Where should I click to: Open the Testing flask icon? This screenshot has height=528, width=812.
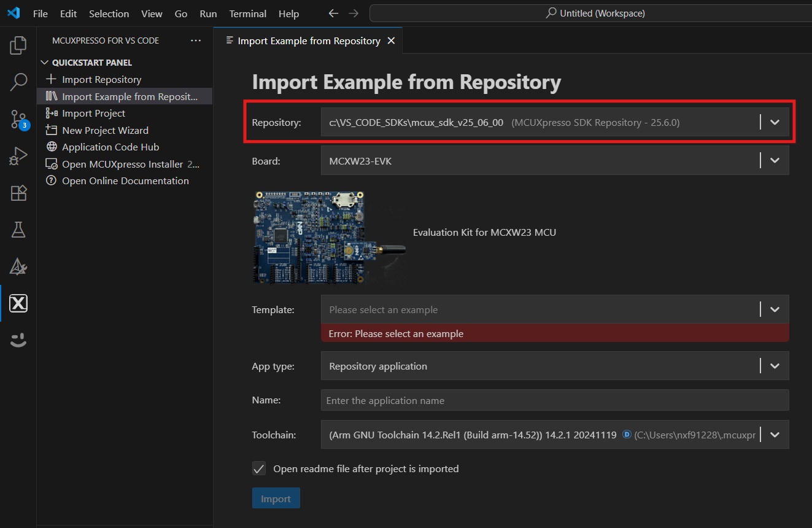18,230
